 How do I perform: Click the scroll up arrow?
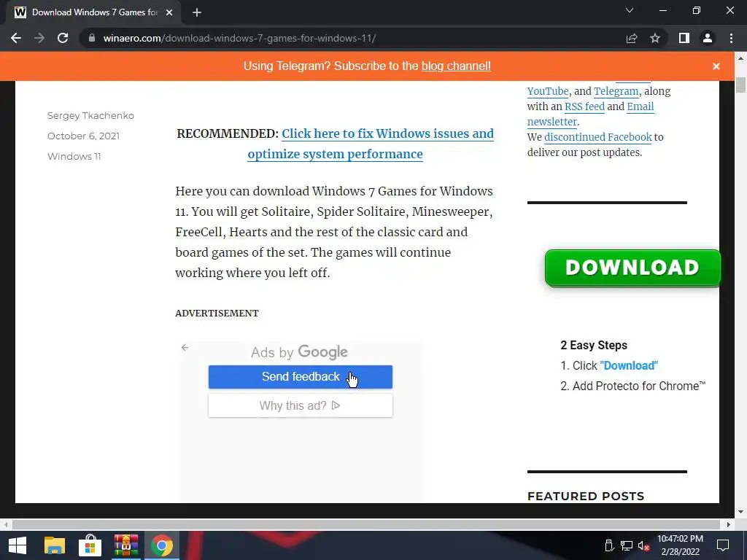point(740,58)
